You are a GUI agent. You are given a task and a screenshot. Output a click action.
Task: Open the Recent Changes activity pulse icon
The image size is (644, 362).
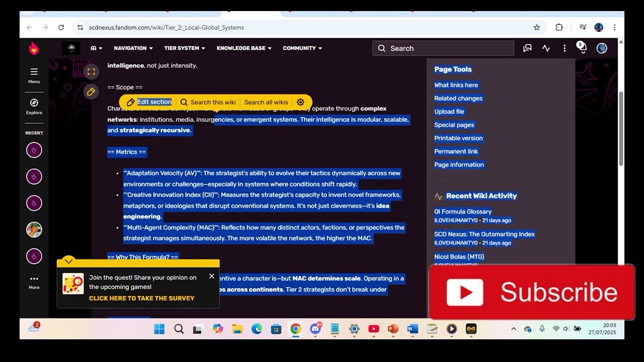pyautogui.click(x=546, y=48)
